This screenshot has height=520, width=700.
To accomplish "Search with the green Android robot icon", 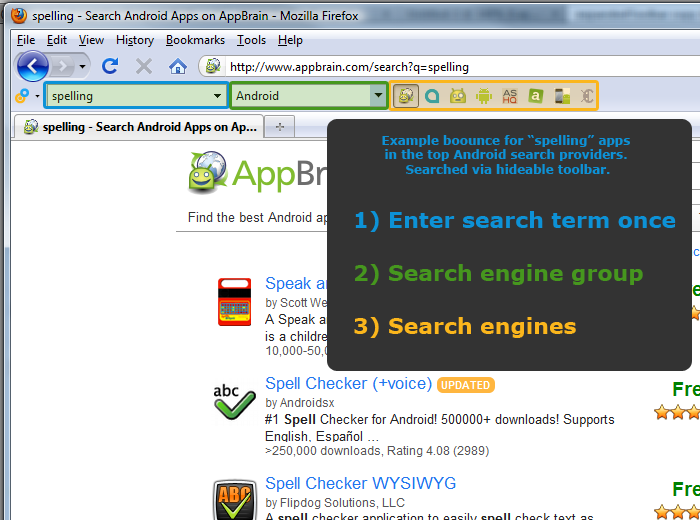I will (x=483, y=96).
